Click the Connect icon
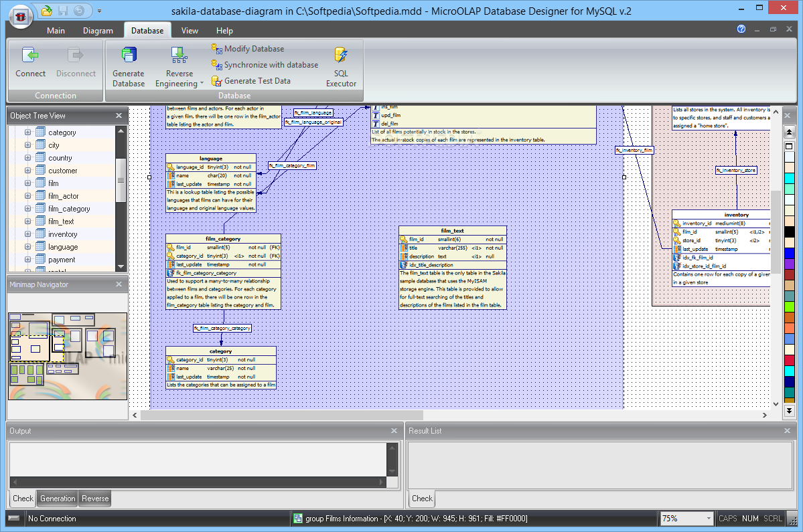Screen dimensions: 803x532 30,55
